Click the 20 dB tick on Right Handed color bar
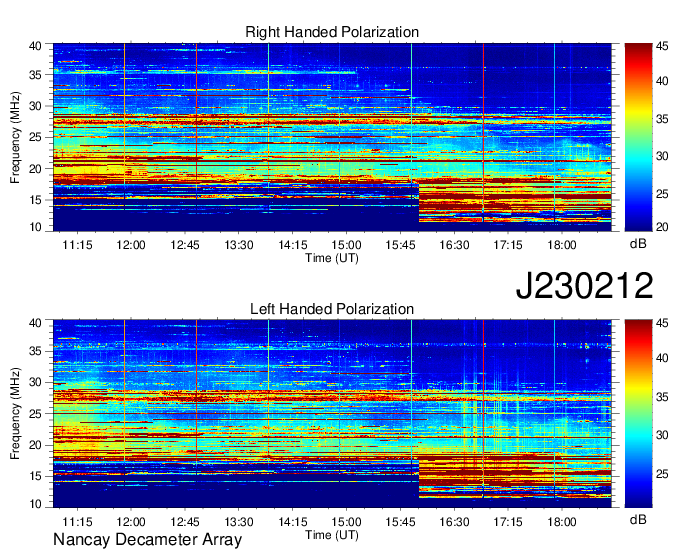 pos(662,227)
